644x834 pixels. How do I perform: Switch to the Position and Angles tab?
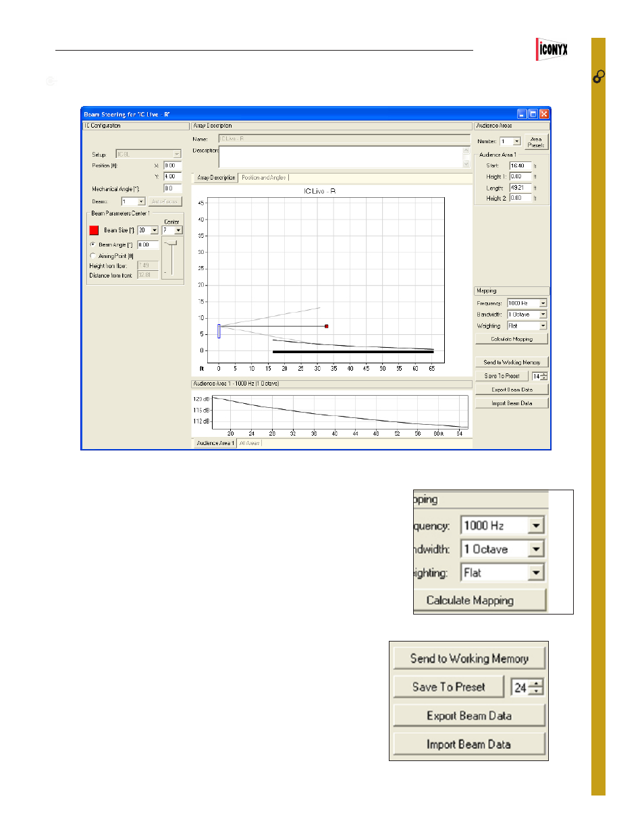[x=264, y=178]
